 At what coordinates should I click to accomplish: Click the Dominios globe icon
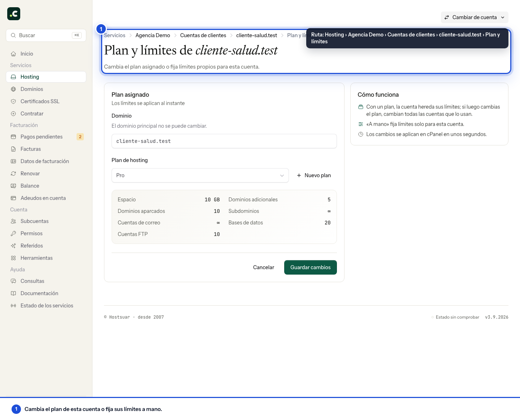pyautogui.click(x=13, y=89)
